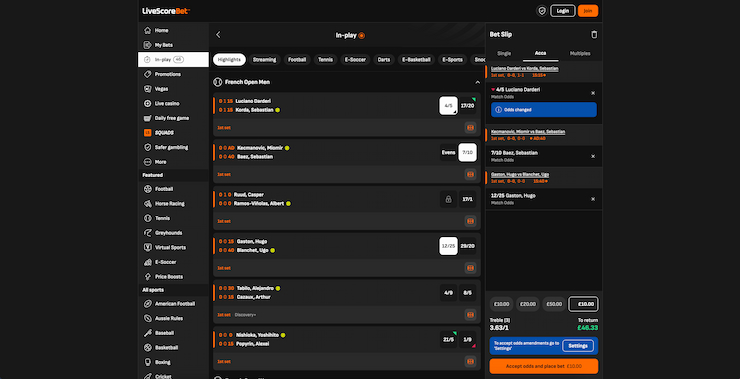Open Luciano Darderi vs Korda match link
The width and height of the screenshot is (740, 379).
point(525,68)
